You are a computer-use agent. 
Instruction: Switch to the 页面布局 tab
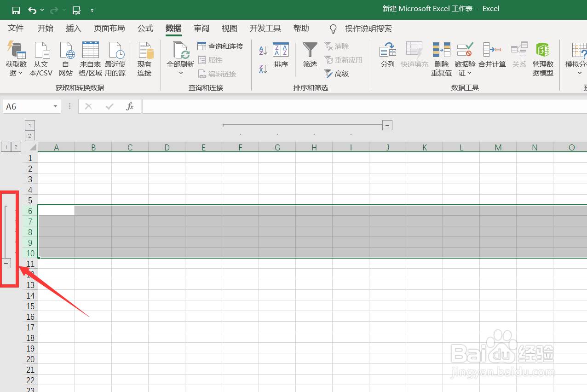(109, 29)
